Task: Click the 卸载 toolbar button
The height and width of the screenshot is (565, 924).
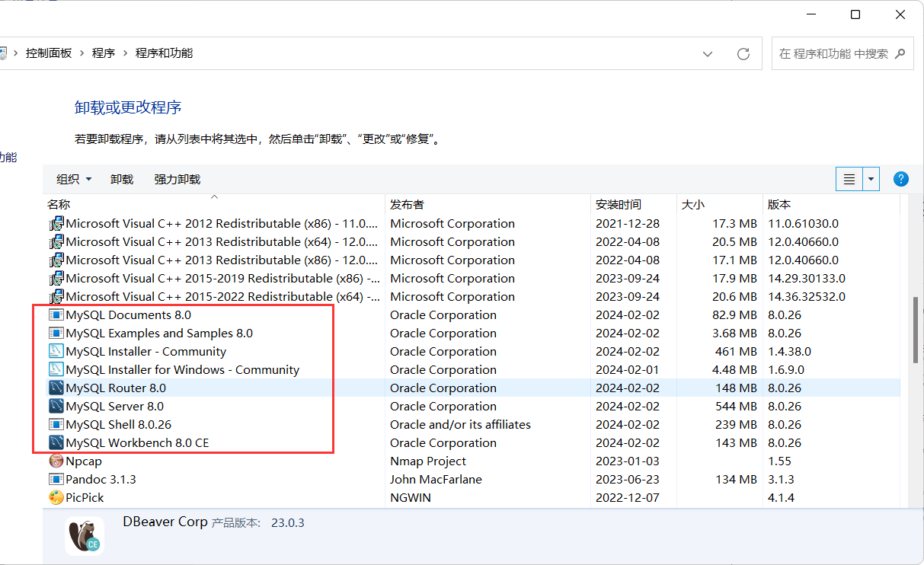Action: coord(122,179)
